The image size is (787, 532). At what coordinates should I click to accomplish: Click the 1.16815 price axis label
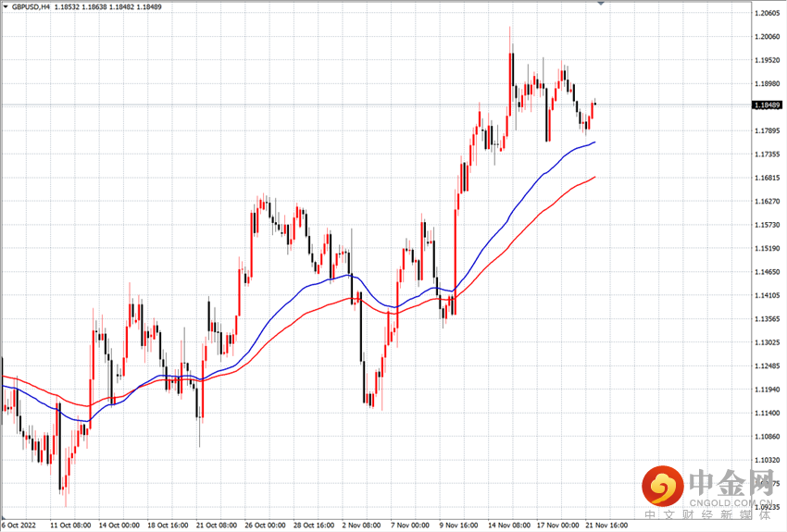(x=768, y=178)
